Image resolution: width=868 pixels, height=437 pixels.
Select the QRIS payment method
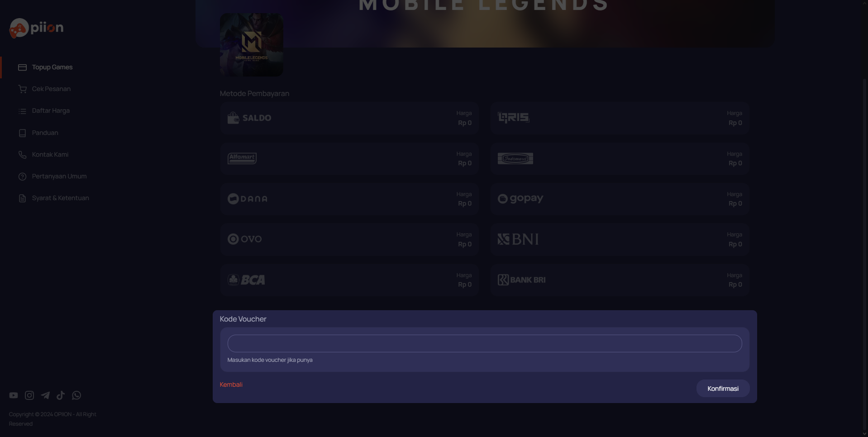coord(620,118)
